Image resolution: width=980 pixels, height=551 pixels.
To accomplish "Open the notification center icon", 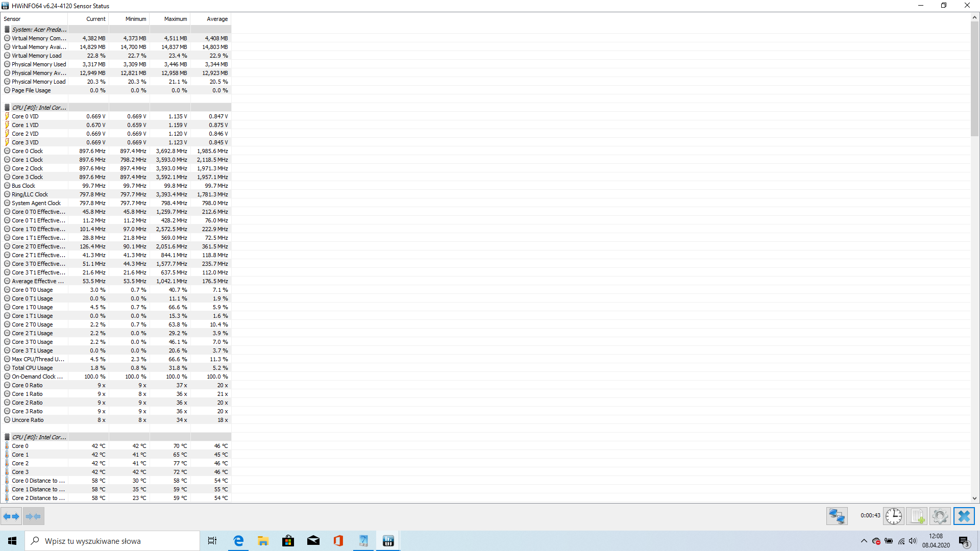I will (964, 541).
